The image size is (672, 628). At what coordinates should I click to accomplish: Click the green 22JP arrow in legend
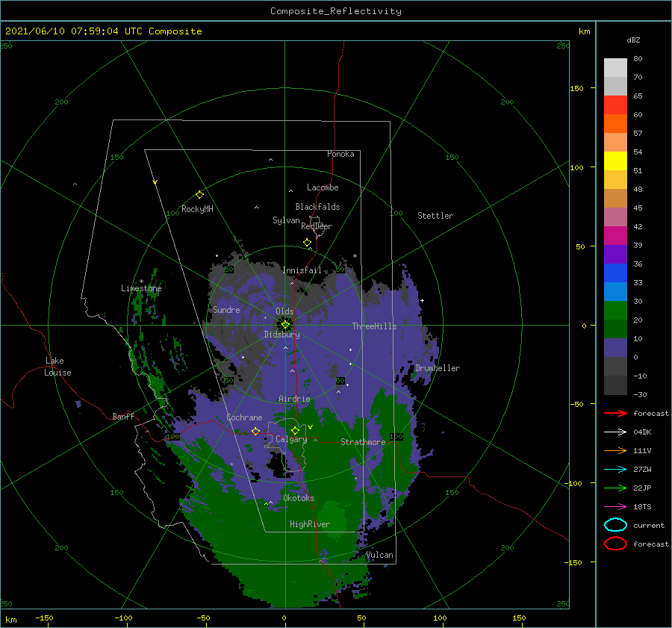click(615, 488)
